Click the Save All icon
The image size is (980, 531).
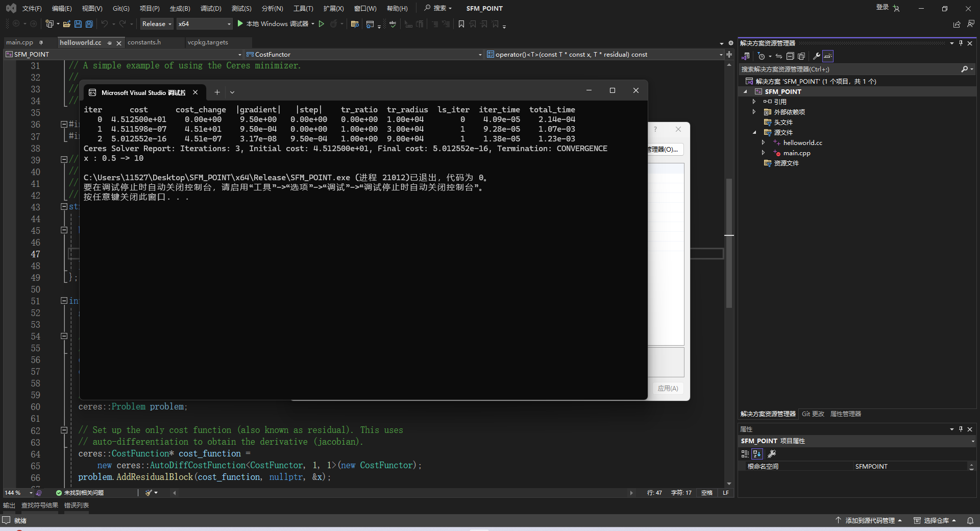pyautogui.click(x=88, y=24)
